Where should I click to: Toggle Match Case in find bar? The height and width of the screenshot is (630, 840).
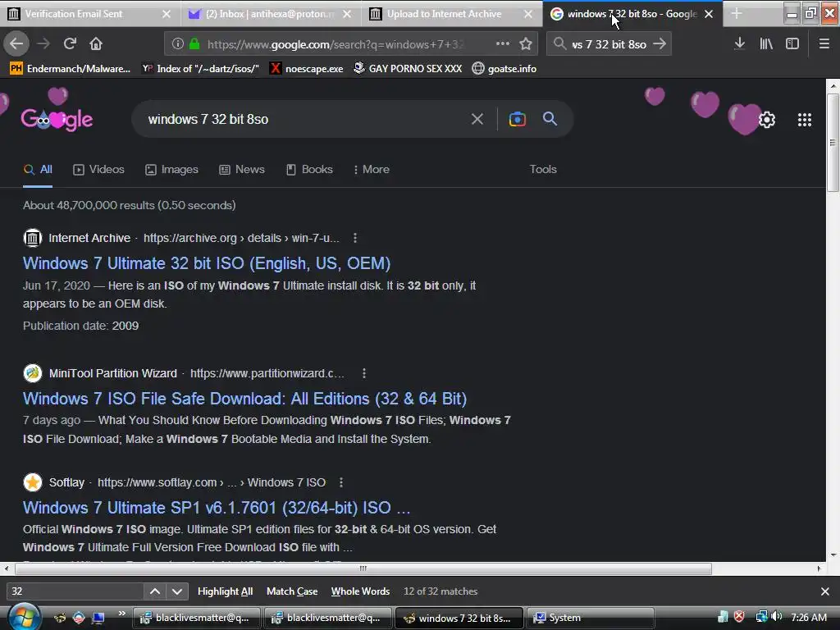(292, 591)
